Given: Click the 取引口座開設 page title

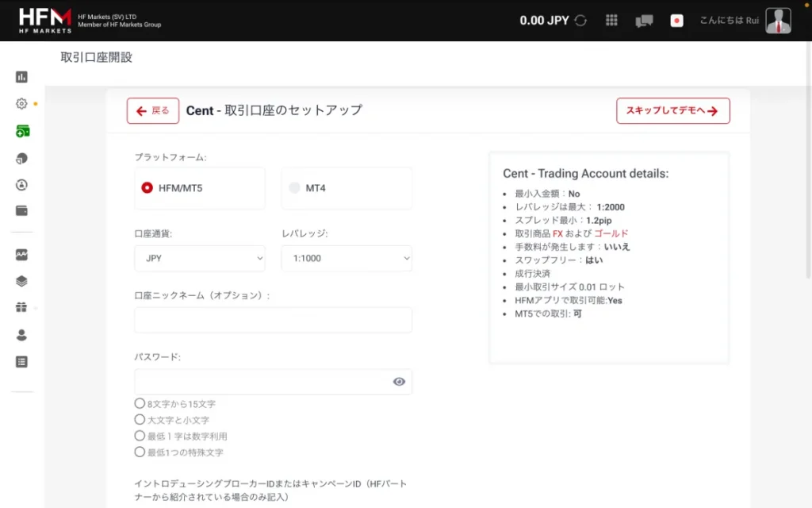Looking at the screenshot, I should pos(96,57).
